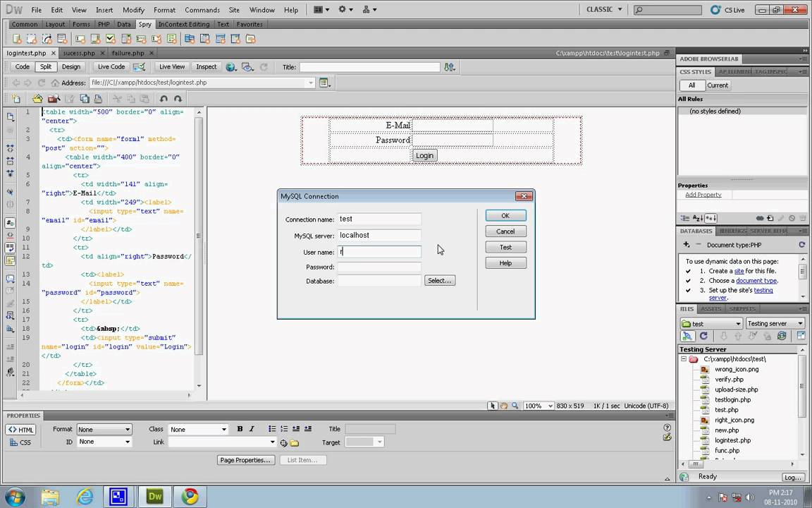
Task: Select upload-size.php in the Files panel
Action: (736, 389)
